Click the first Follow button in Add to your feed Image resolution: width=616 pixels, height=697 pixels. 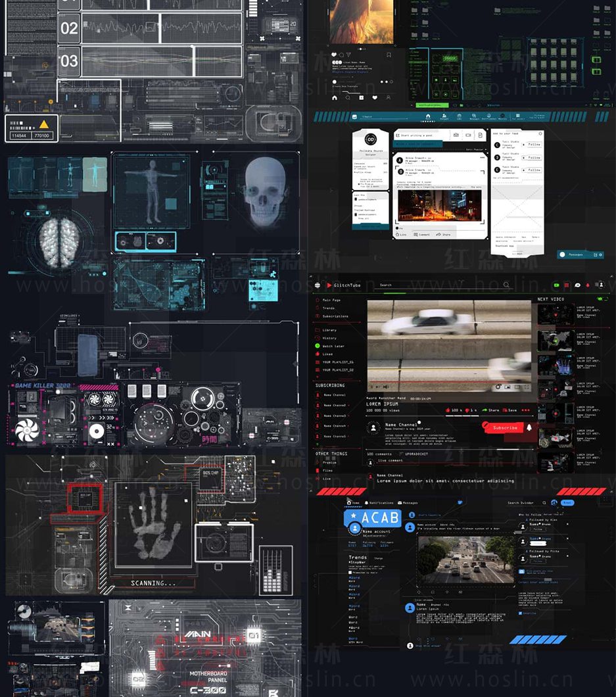(532, 145)
